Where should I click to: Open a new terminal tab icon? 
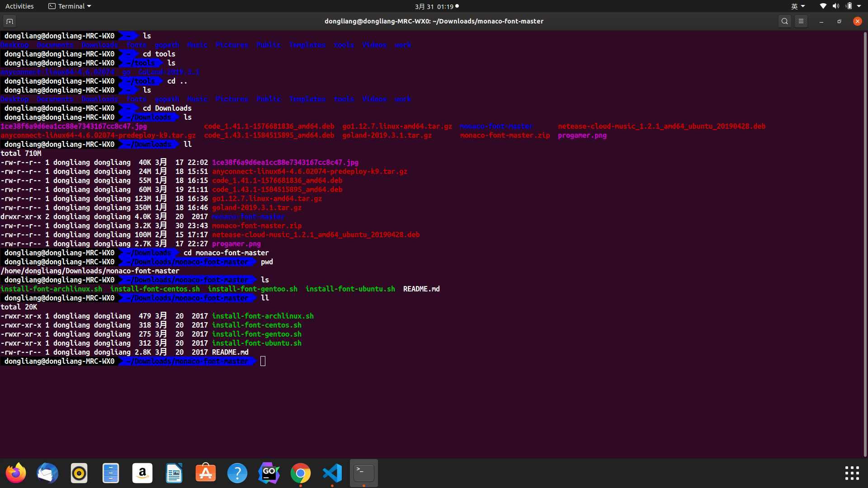9,21
